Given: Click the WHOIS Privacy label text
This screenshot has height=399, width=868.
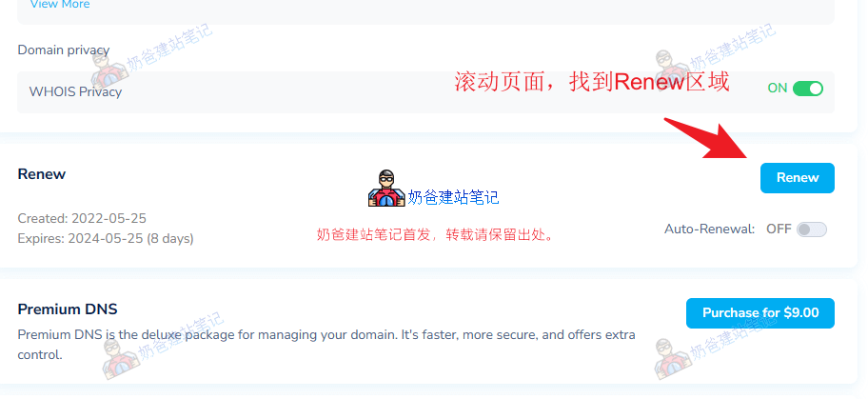Looking at the screenshot, I should (x=75, y=91).
